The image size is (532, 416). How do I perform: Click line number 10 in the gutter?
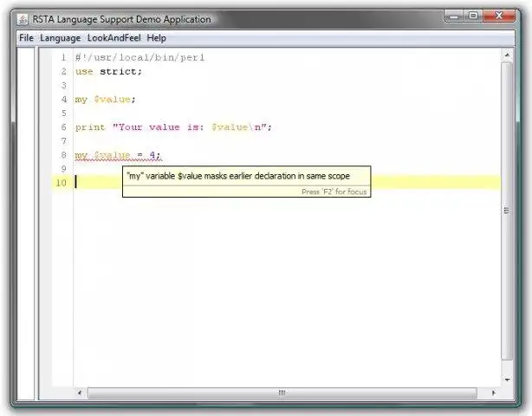pos(61,183)
